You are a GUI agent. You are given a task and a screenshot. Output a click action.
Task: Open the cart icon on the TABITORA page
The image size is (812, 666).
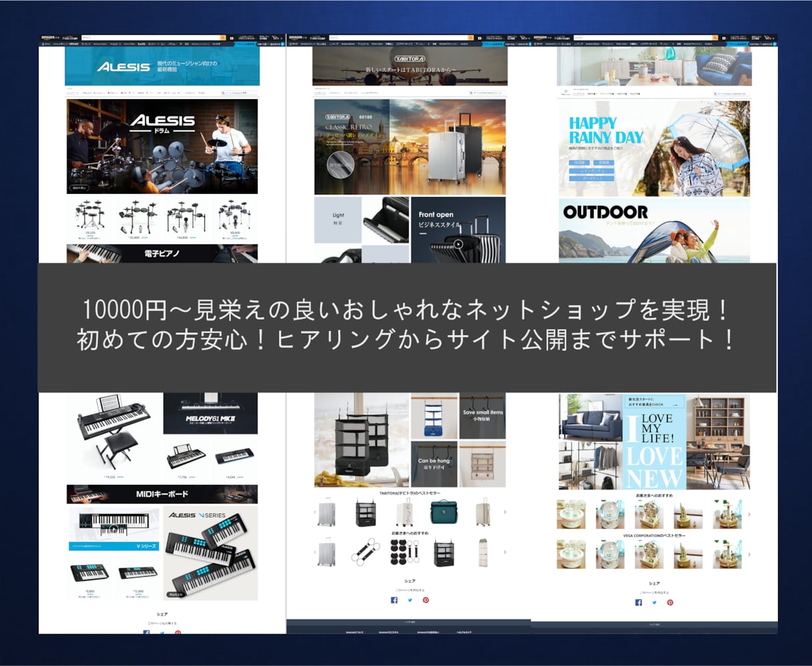(524, 38)
